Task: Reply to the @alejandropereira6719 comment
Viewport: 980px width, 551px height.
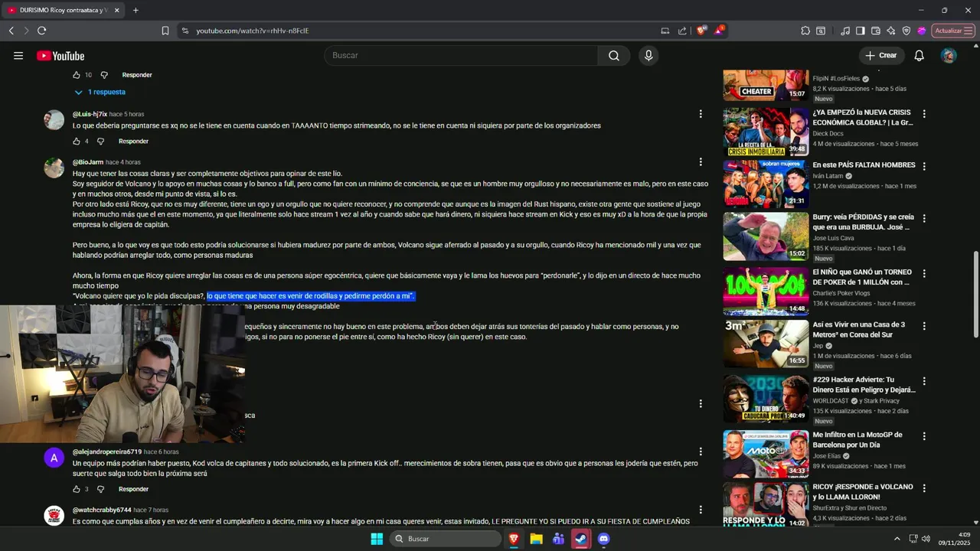Action: pos(133,489)
